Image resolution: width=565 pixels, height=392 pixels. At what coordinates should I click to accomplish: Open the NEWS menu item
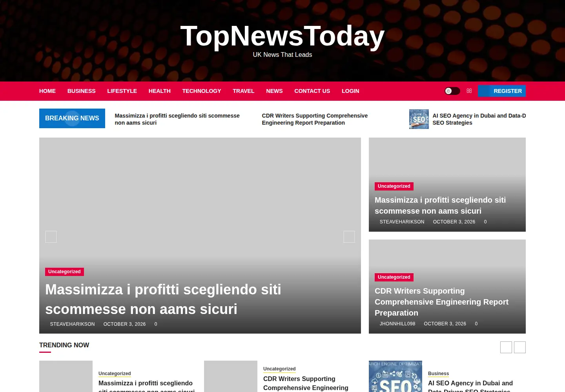274,91
